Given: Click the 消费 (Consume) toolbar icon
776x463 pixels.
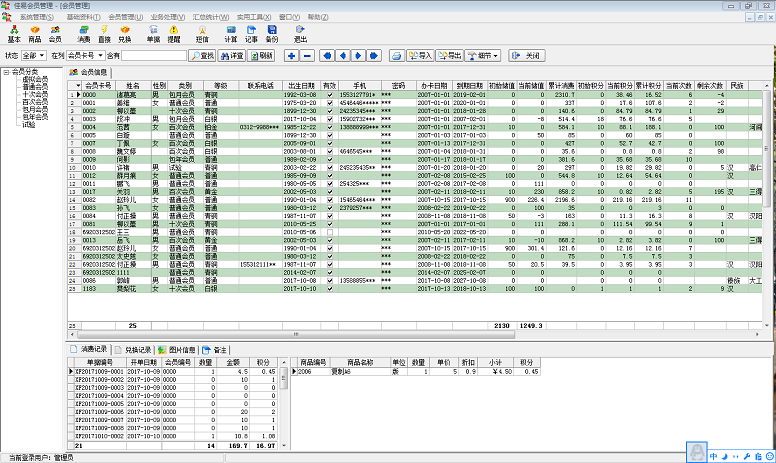Looking at the screenshot, I should click(x=83, y=33).
